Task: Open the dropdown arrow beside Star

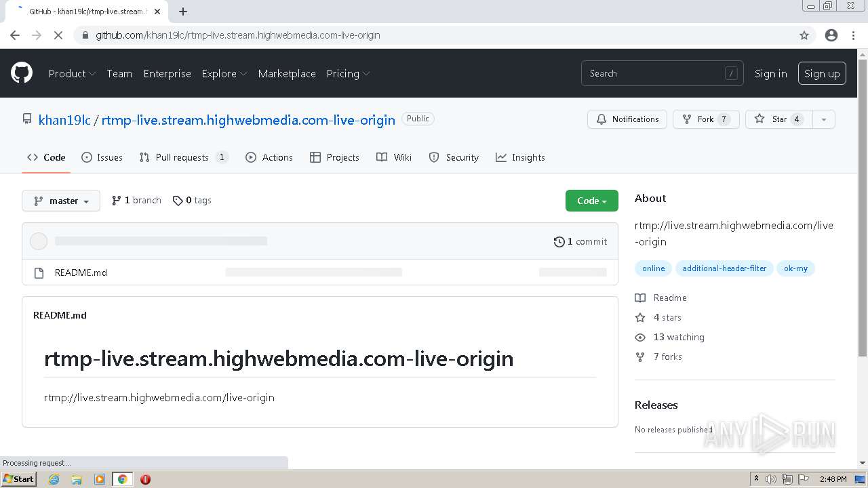Action: coord(824,119)
